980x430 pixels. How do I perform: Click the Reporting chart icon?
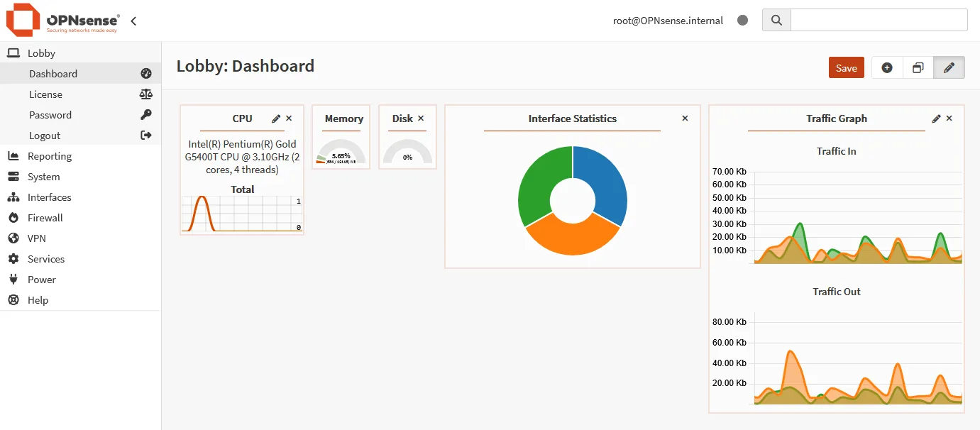15,155
